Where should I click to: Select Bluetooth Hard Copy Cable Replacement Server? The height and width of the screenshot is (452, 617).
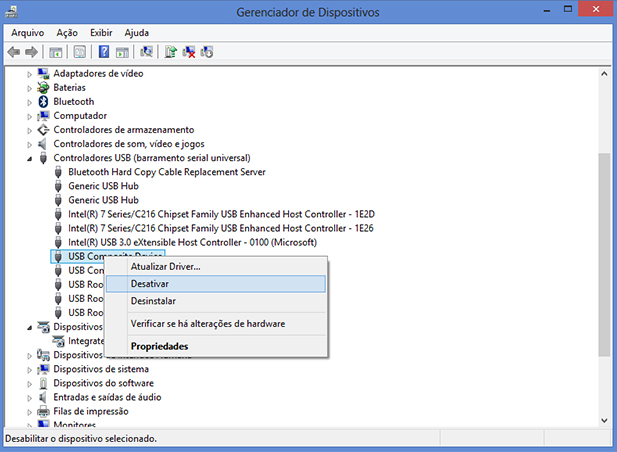point(167,172)
